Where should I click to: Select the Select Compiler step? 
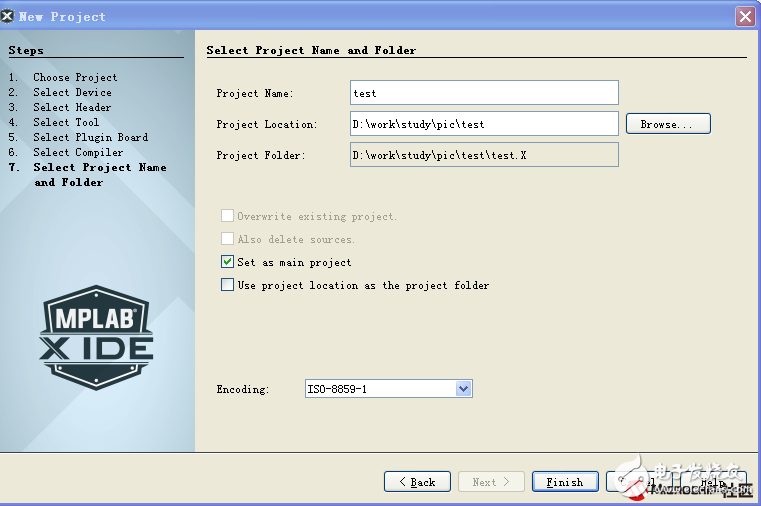(x=78, y=152)
